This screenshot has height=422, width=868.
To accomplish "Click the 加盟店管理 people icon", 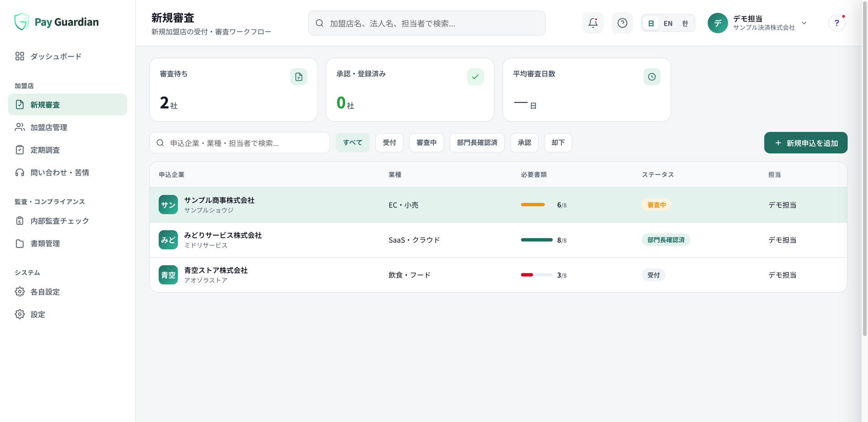I will [19, 127].
